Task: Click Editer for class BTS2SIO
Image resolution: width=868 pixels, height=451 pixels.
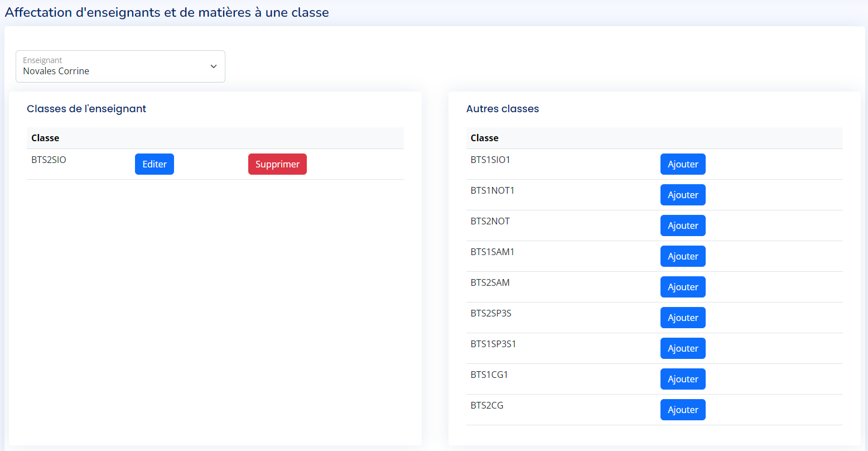Action: pos(155,164)
